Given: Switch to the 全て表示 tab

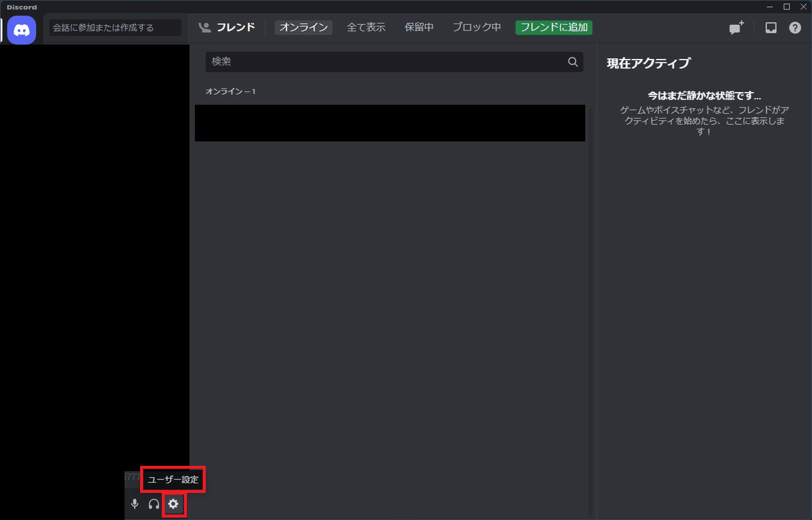Looking at the screenshot, I should point(366,28).
